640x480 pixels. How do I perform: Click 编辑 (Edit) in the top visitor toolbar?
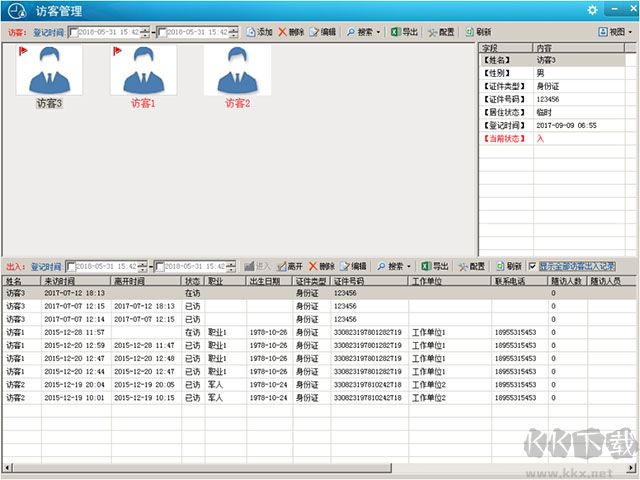click(x=322, y=32)
